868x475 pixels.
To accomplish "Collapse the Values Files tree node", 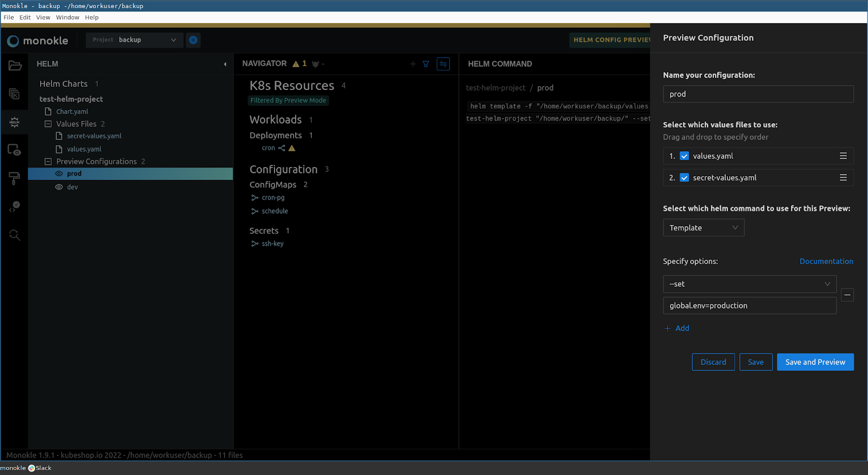I will coord(48,124).
